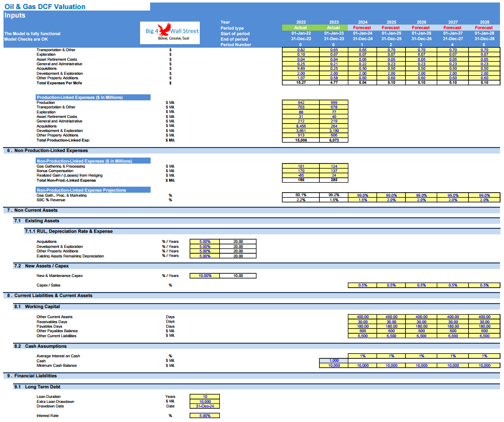
Task: Select Existing Assets Remaining Depreciation rate cell
Action: (205, 256)
